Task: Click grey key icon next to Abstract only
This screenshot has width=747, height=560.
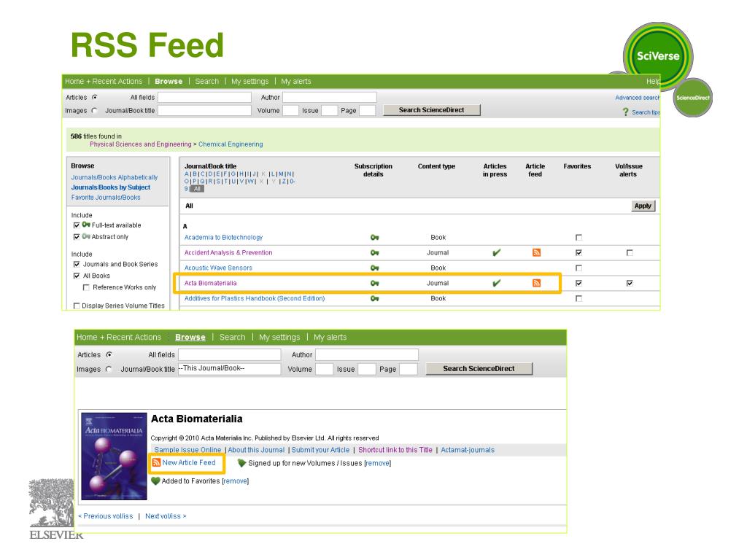Action: [86, 236]
